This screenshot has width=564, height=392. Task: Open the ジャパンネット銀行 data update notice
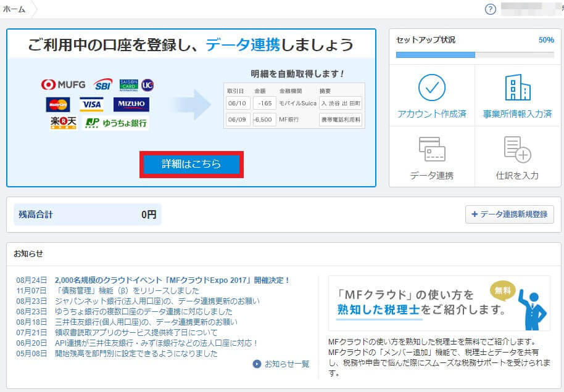[x=157, y=301]
